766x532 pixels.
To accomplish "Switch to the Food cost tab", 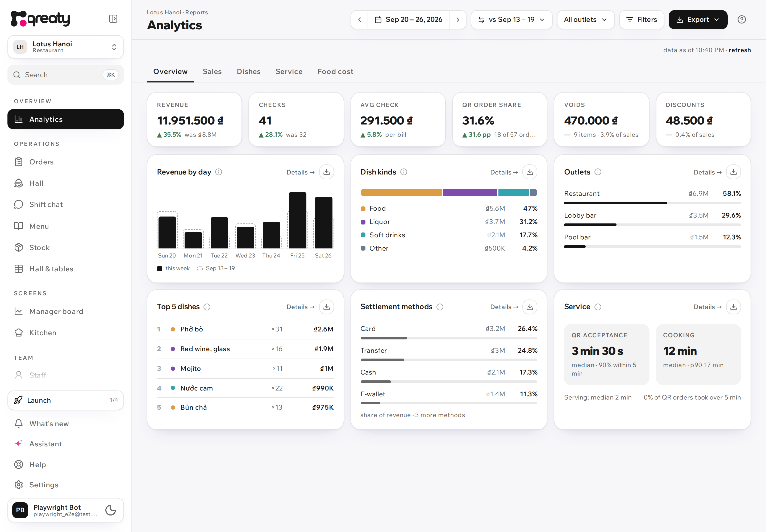I will (x=335, y=72).
